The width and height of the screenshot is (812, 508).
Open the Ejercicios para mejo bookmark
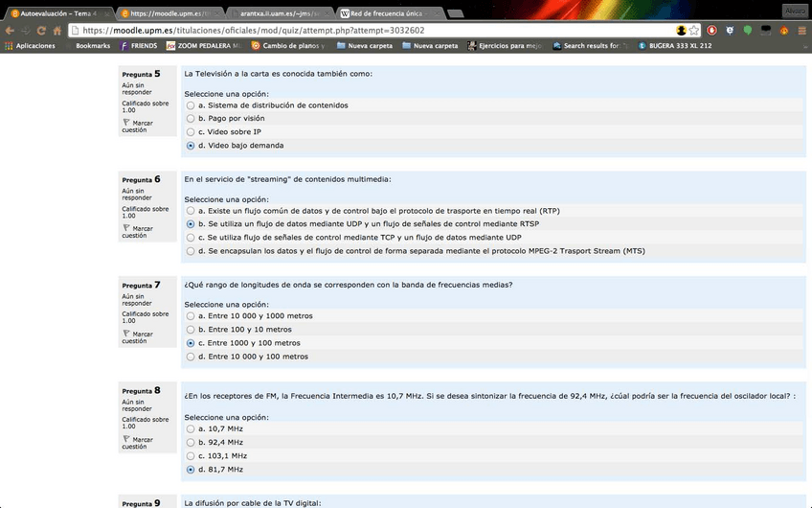[x=505, y=46]
